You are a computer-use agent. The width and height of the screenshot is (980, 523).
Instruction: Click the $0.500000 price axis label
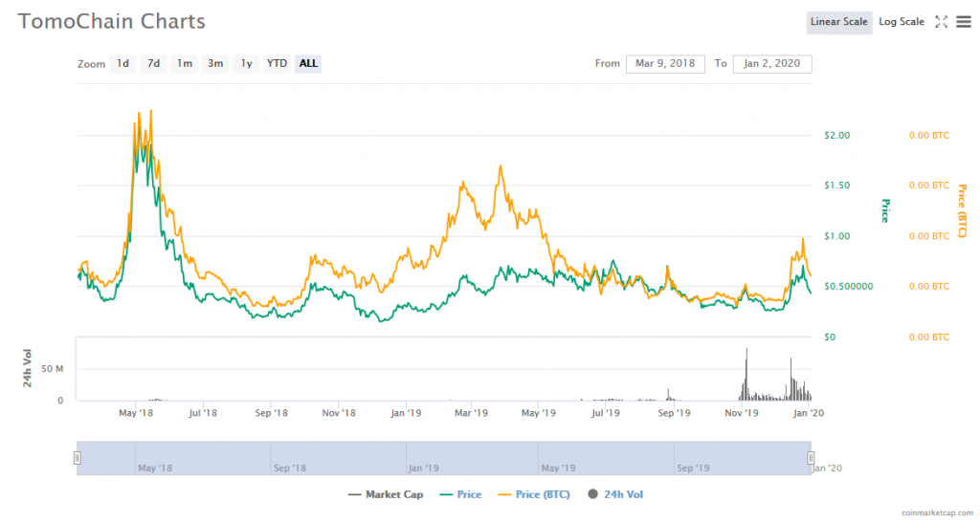coord(848,287)
